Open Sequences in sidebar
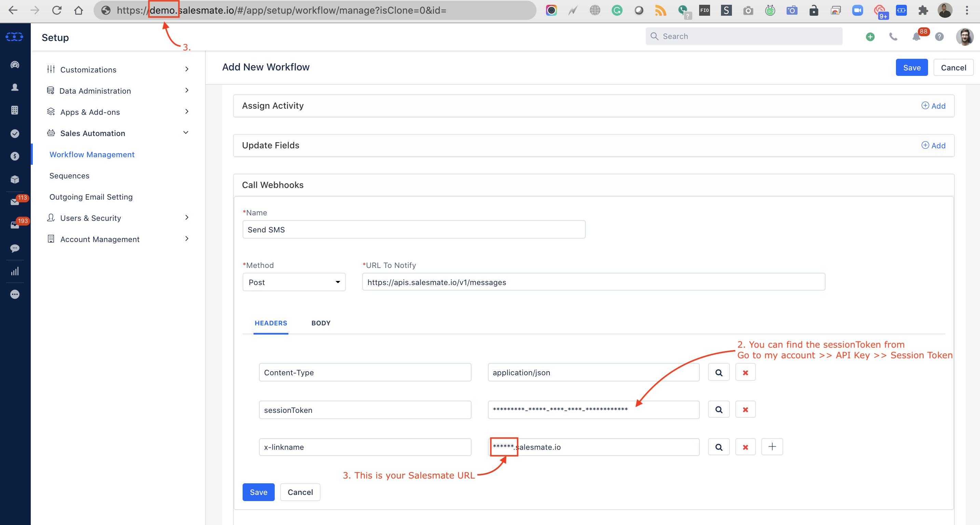This screenshot has width=980, height=525. coord(69,176)
